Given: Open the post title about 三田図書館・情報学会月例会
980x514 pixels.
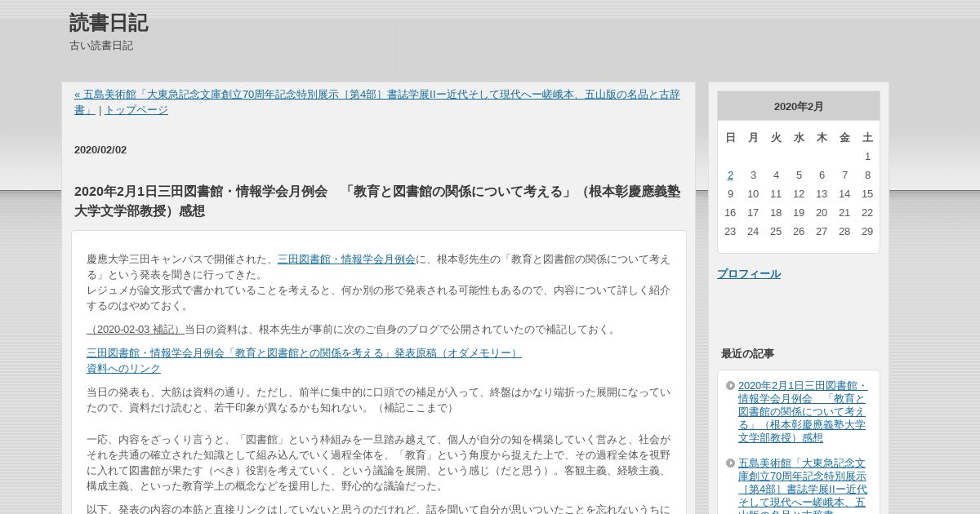Looking at the screenshot, I should (x=376, y=201).
